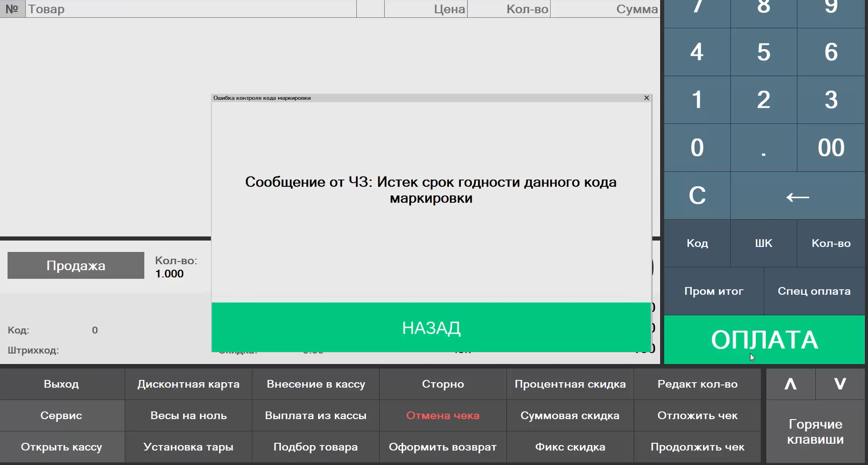The image size is (868, 465).
Task: Open the Сервис menu
Action: coord(62,415)
